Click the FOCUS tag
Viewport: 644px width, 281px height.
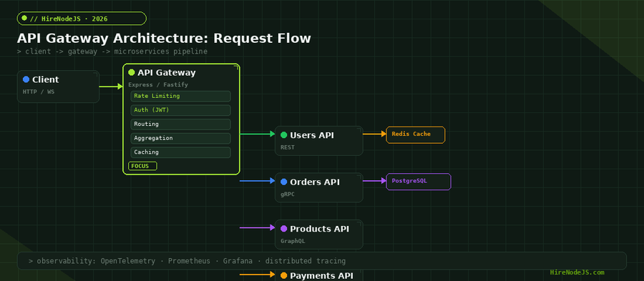point(142,166)
